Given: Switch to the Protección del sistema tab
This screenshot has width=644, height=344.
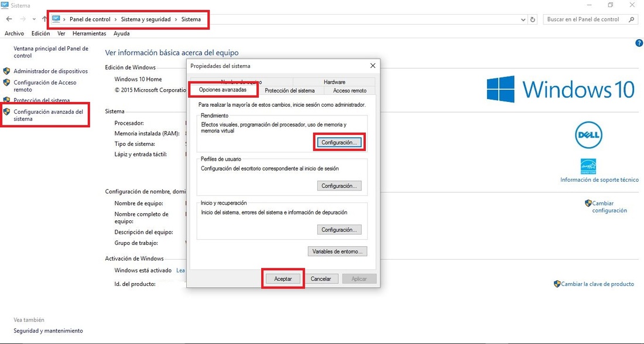Looking at the screenshot, I should pos(290,90).
